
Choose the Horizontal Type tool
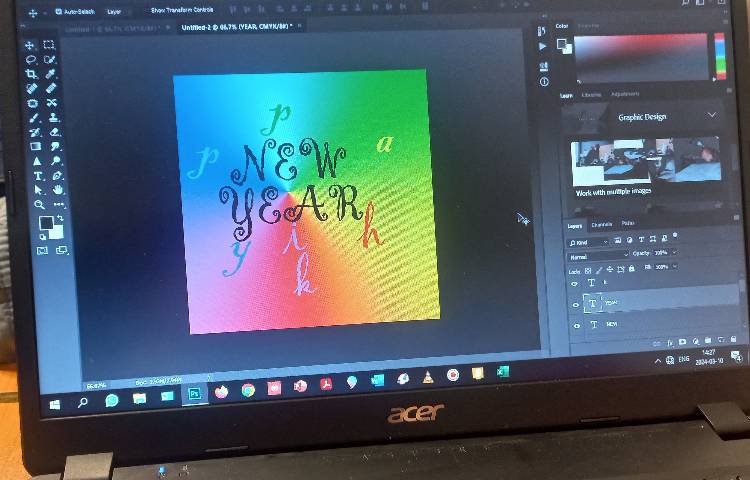point(37,175)
